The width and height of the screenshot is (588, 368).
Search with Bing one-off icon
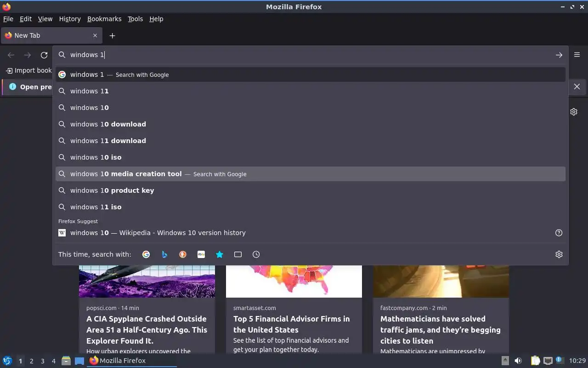coord(164,254)
